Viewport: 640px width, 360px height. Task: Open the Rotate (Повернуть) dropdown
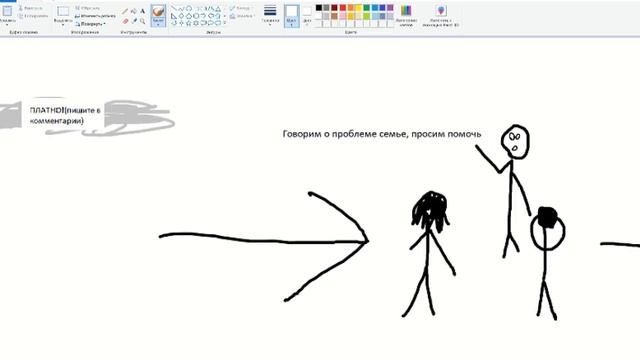click(90, 24)
